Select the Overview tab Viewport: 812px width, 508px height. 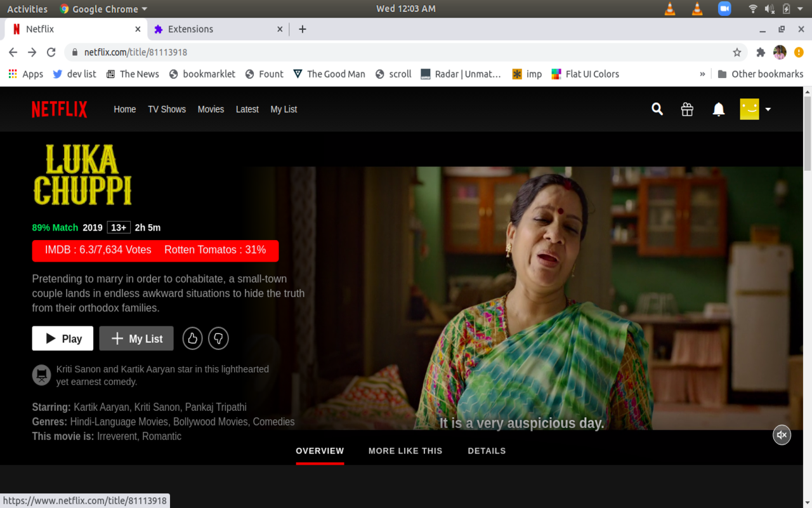(320, 451)
